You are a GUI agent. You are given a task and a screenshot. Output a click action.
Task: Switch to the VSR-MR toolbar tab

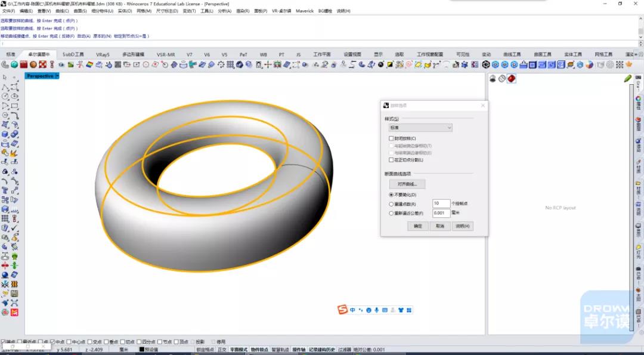coord(166,54)
